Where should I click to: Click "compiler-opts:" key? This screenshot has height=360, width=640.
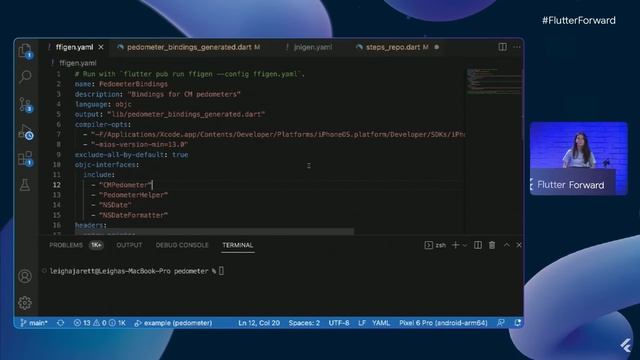pyautogui.click(x=103, y=124)
